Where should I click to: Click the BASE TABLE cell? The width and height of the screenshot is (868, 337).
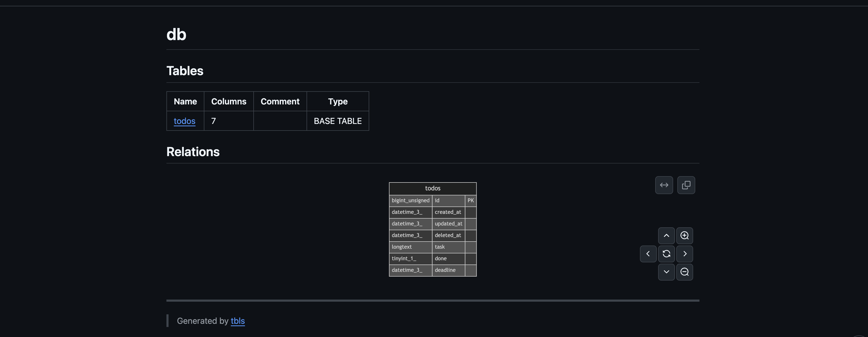[338, 121]
